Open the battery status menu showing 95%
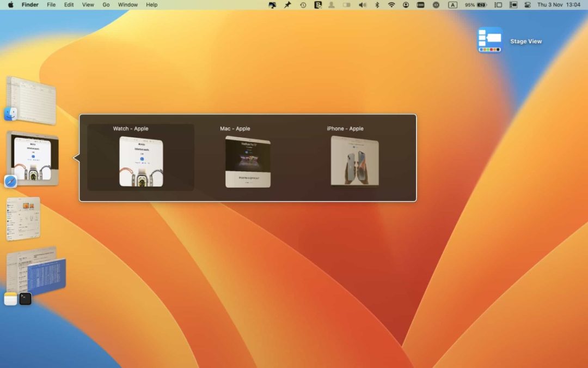This screenshot has width=588, height=368. click(475, 5)
